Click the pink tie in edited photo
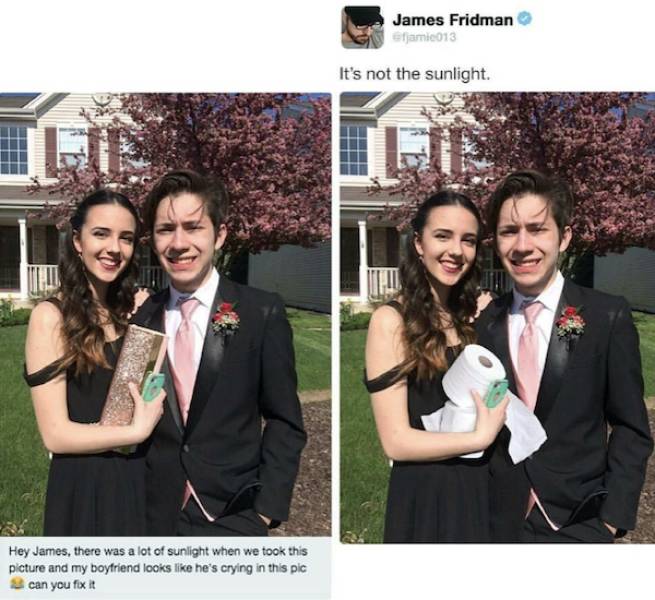Viewport: 655px width, 600px height. click(x=529, y=355)
